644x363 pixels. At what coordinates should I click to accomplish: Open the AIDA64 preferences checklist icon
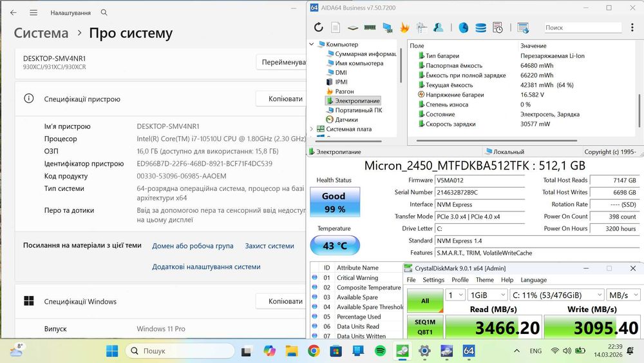pyautogui.click(x=421, y=28)
